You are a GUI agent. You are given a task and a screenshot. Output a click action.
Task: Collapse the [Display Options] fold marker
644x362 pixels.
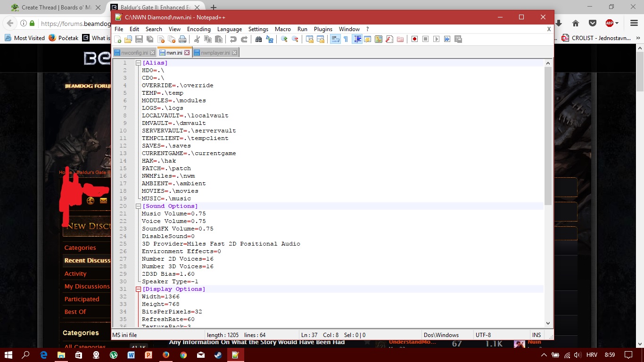pyautogui.click(x=138, y=289)
